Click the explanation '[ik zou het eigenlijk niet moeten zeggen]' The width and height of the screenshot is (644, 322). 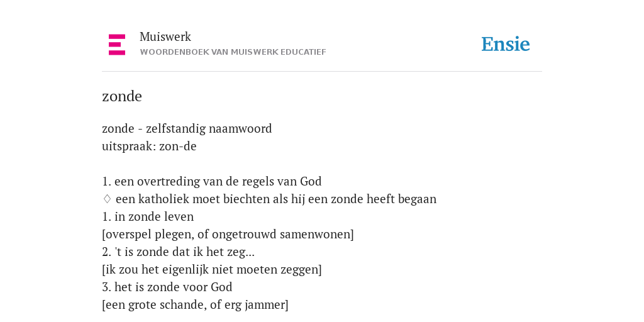[212, 270]
